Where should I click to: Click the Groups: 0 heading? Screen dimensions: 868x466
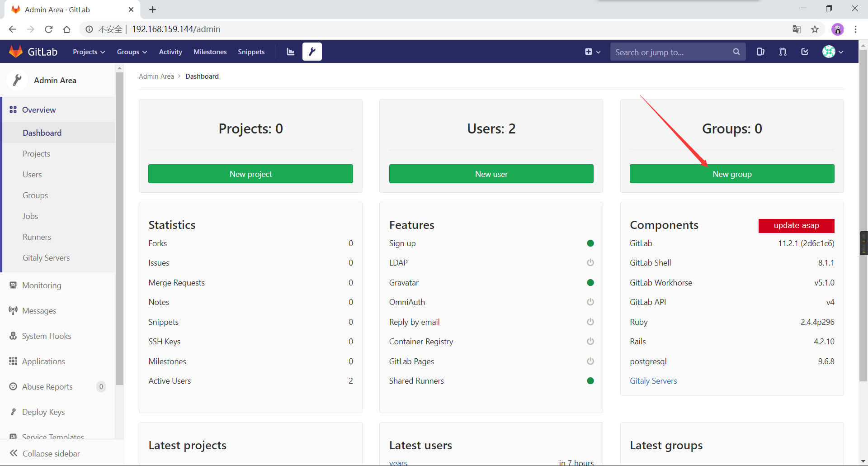click(x=732, y=128)
